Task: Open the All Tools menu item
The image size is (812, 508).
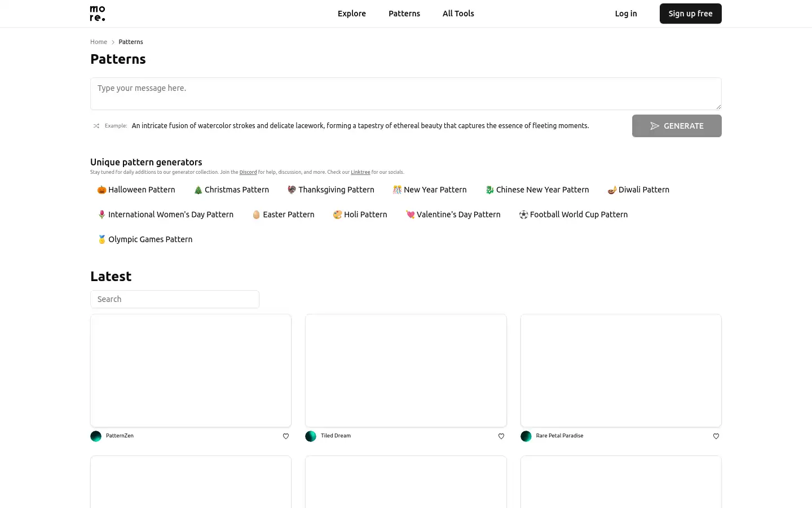Action: (x=458, y=14)
